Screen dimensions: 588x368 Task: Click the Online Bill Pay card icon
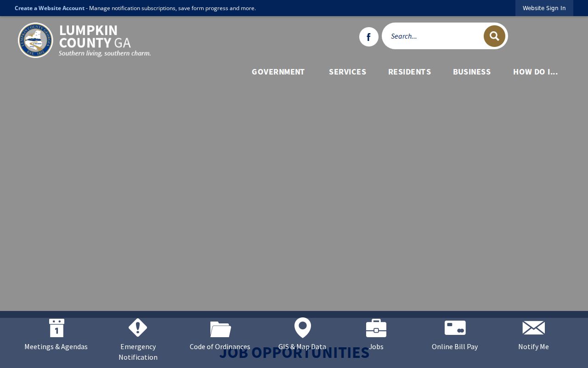(x=455, y=328)
